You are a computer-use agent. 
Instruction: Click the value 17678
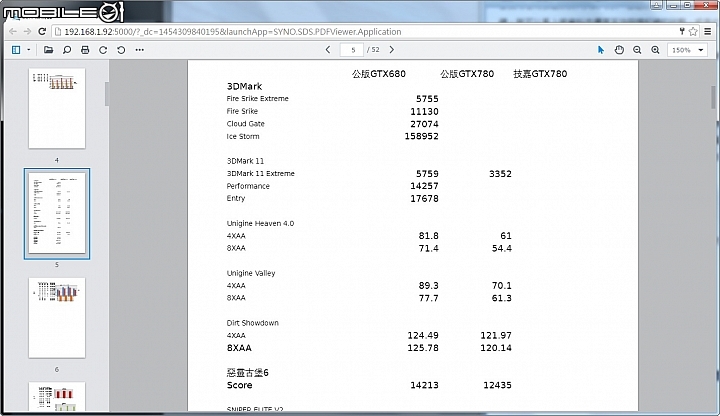pyautogui.click(x=424, y=198)
